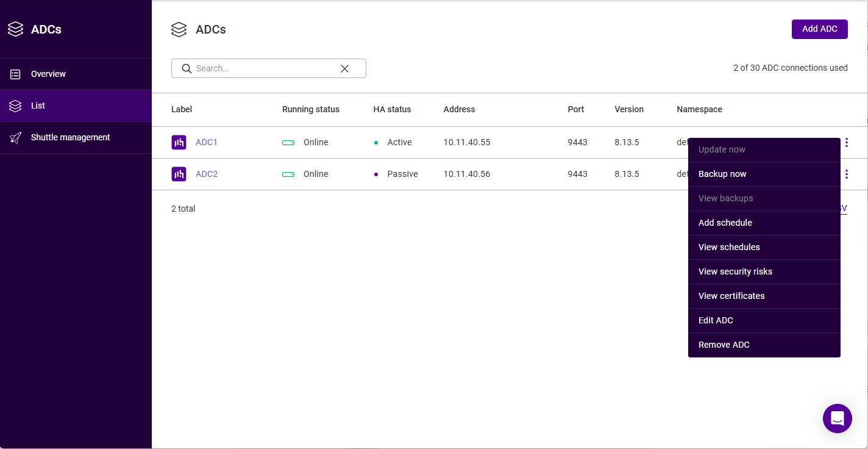The height and width of the screenshot is (449, 868).
Task: Select List in sidebar
Action: click(76, 106)
